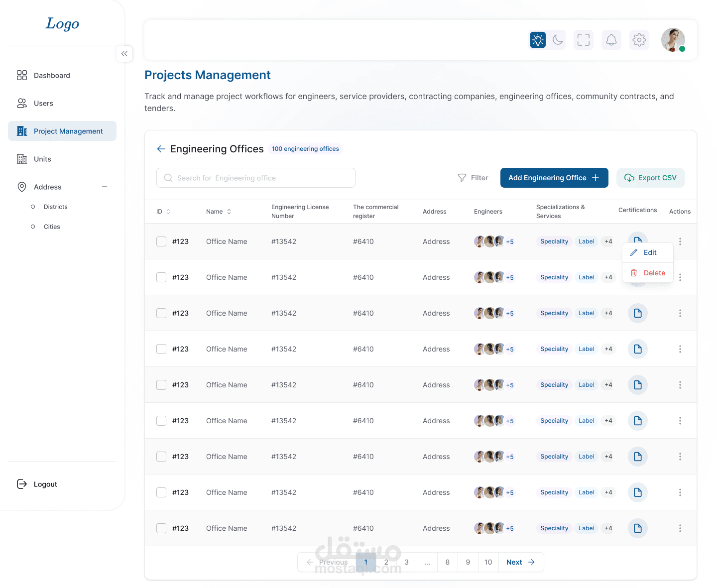
Task: Click user profile avatar
Action: (x=673, y=40)
